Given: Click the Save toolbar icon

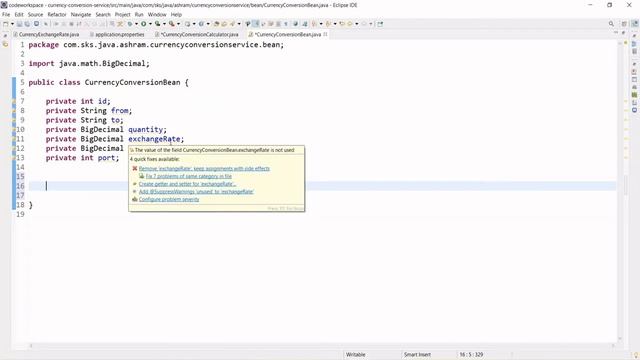Looking at the screenshot, I should click(x=19, y=24).
